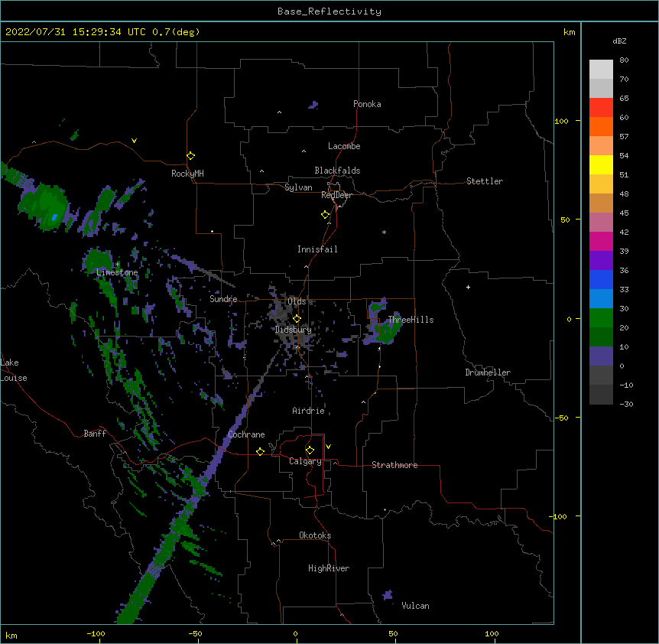Click the Base_Reflectivity title
Image resolution: width=659 pixels, height=644 pixels.
click(x=329, y=11)
